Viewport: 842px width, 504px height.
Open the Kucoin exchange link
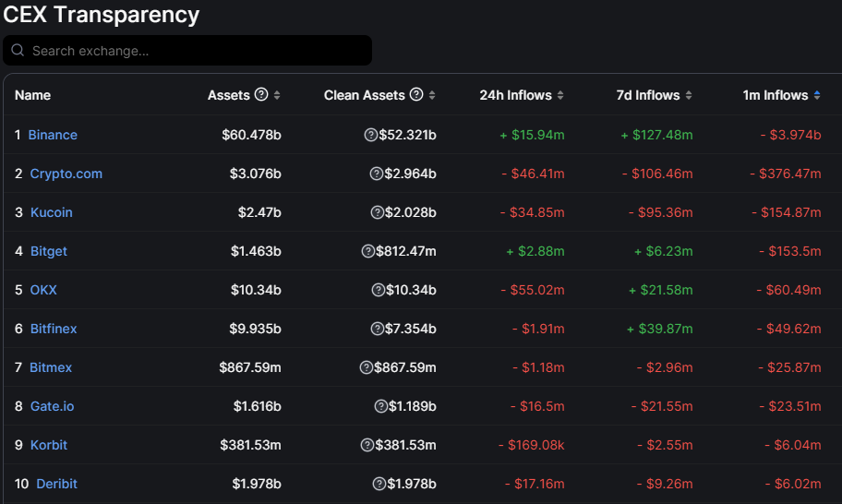coord(51,212)
